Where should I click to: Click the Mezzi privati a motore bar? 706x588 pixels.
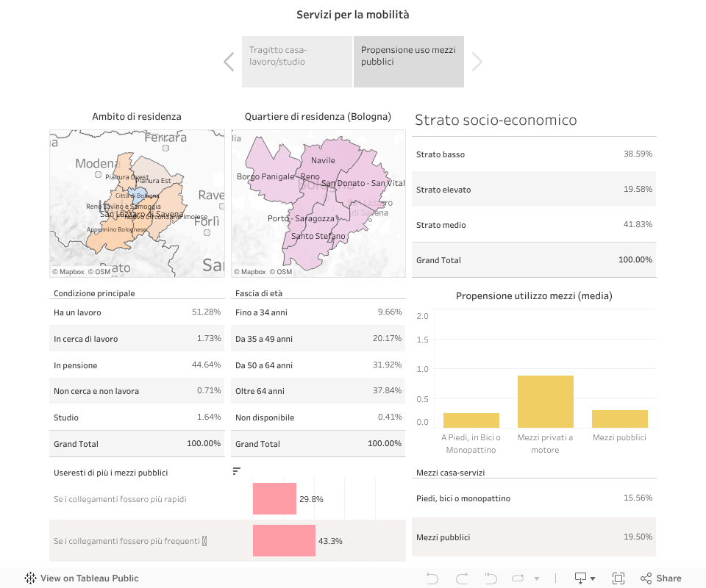(545, 401)
